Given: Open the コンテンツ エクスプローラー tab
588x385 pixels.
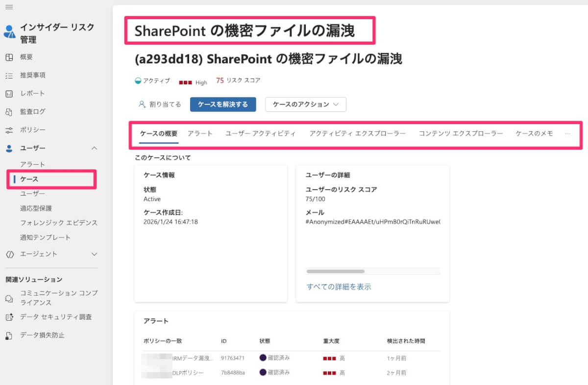Looking at the screenshot, I should 461,133.
